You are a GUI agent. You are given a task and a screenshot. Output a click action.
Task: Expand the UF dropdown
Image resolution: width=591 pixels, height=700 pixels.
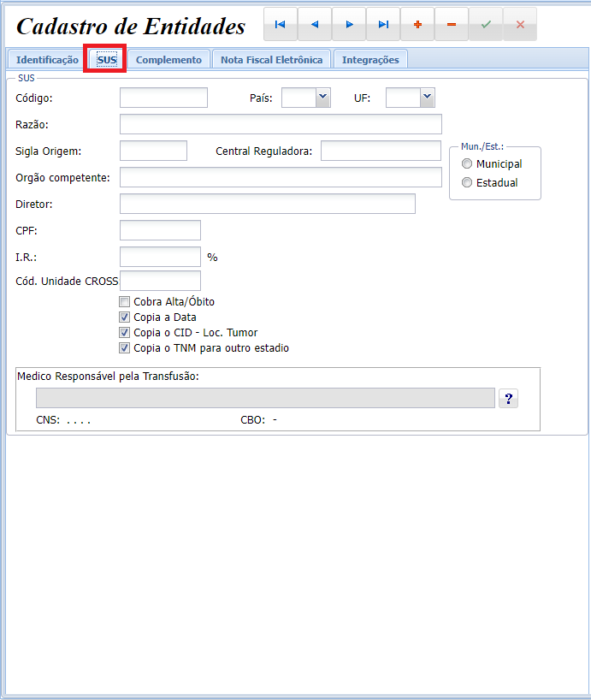[428, 98]
